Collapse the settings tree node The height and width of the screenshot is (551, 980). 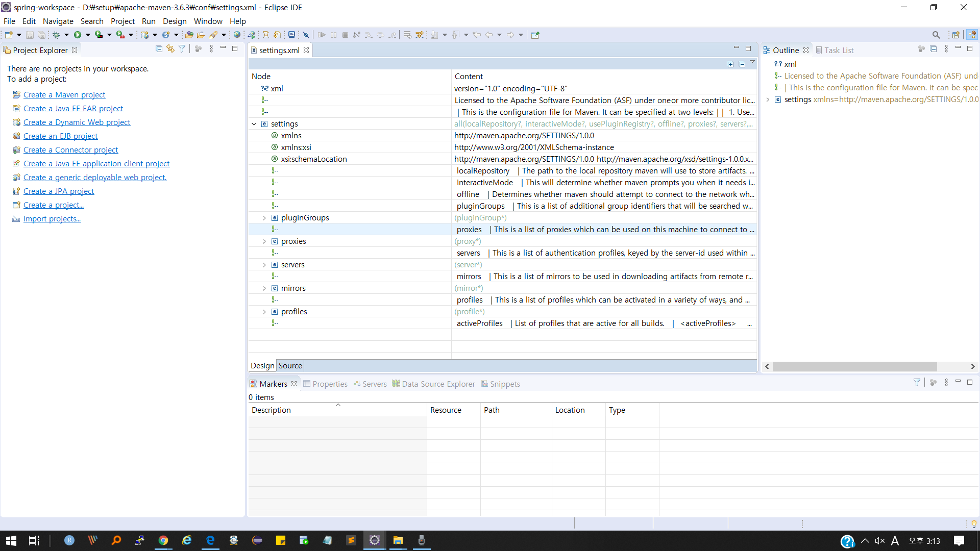coord(254,124)
